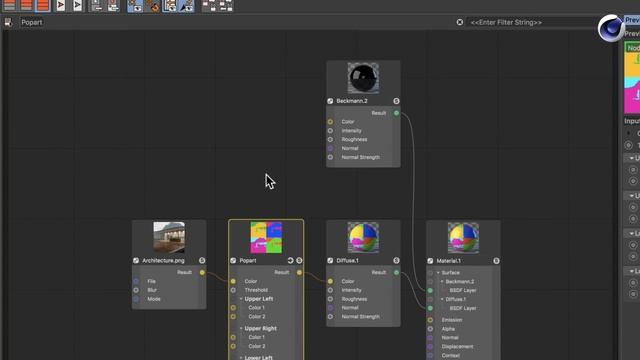The width and height of the screenshot is (640, 360).
Task: Select the Architecture.png node title
Action: [163, 260]
